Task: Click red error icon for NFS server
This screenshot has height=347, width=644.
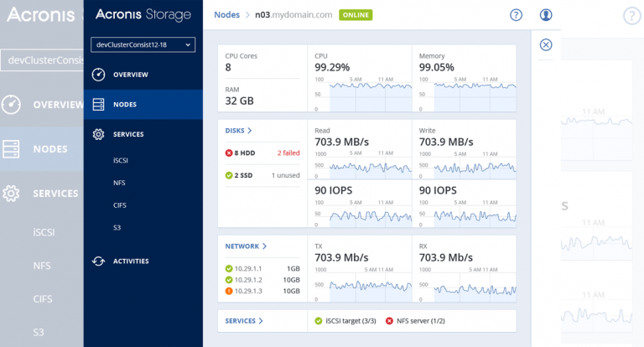Action: (x=389, y=321)
